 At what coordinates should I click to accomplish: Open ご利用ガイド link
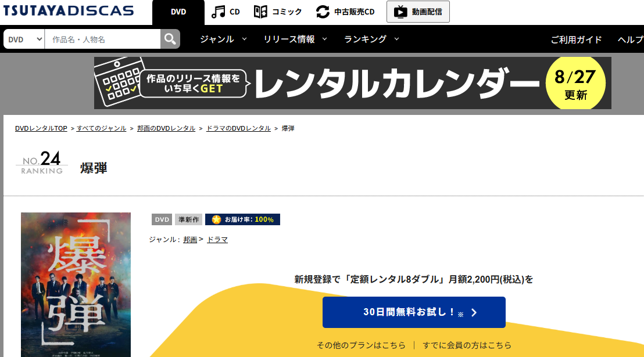pos(576,39)
